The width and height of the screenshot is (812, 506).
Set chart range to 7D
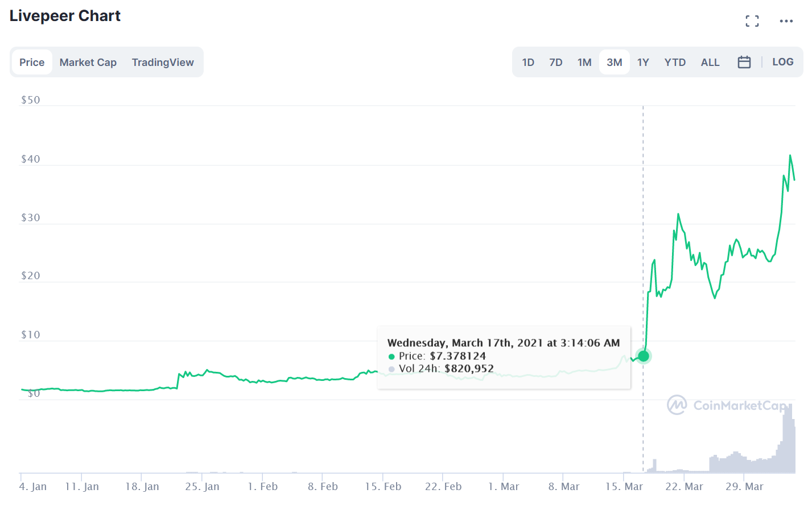click(556, 62)
